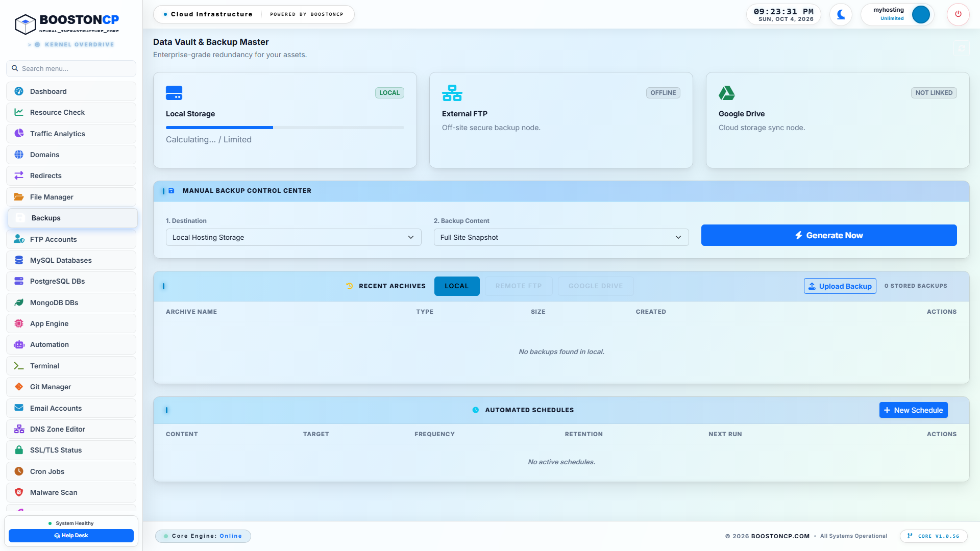Select the Traffic Analytics pie icon
Image resolution: width=980 pixels, height=551 pixels.
coord(19,134)
